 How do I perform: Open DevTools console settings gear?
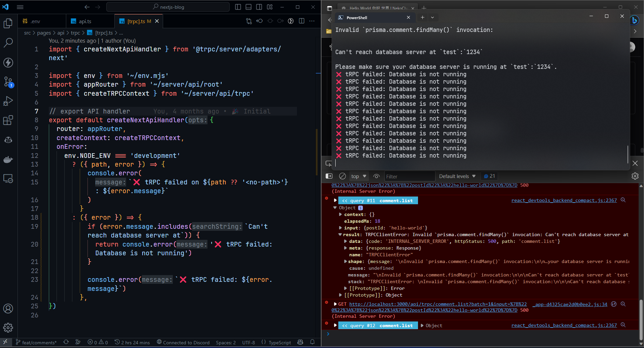click(x=635, y=176)
